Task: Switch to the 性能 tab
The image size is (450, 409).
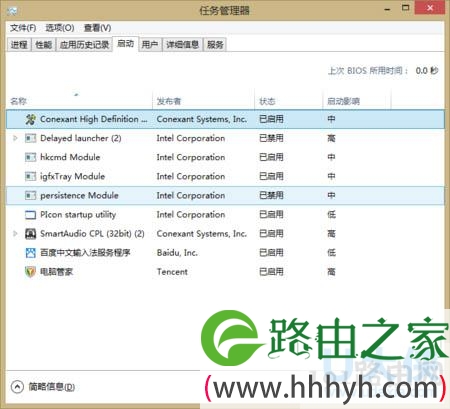Action: (44, 45)
